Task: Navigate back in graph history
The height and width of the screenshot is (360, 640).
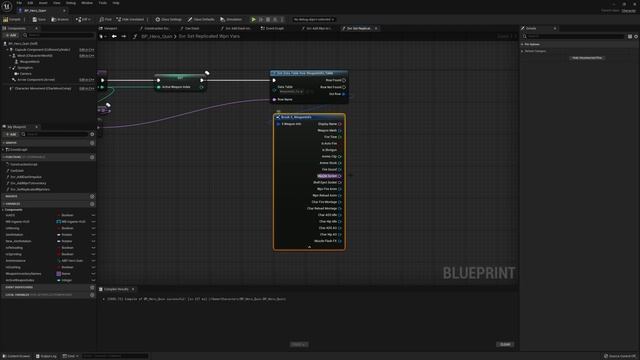Action: pos(114,36)
